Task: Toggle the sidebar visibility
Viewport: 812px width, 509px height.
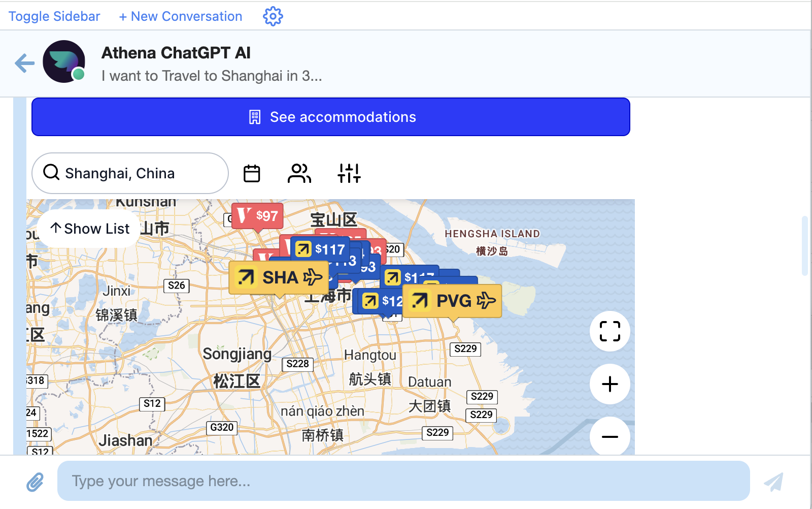Action: point(54,16)
